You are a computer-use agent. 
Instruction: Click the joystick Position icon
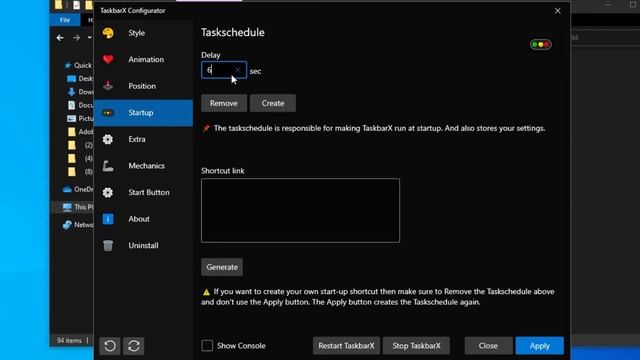point(108,86)
